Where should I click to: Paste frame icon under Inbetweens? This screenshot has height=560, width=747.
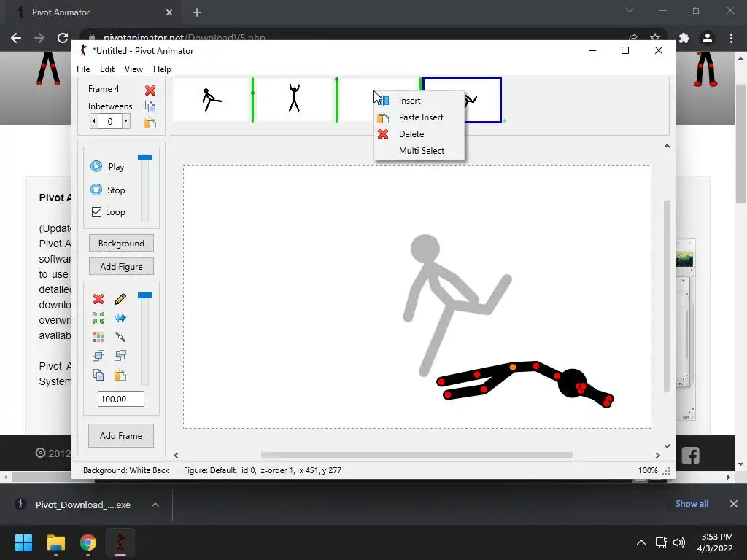tap(150, 122)
